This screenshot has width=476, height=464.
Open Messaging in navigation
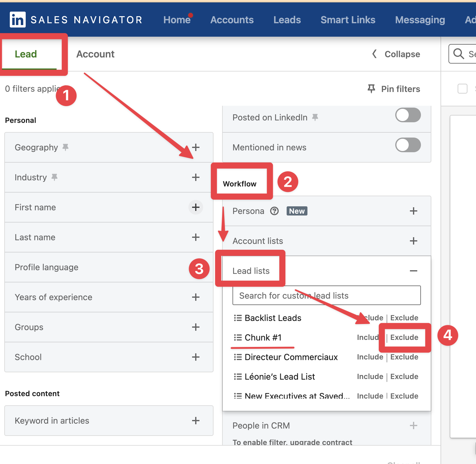420,20
